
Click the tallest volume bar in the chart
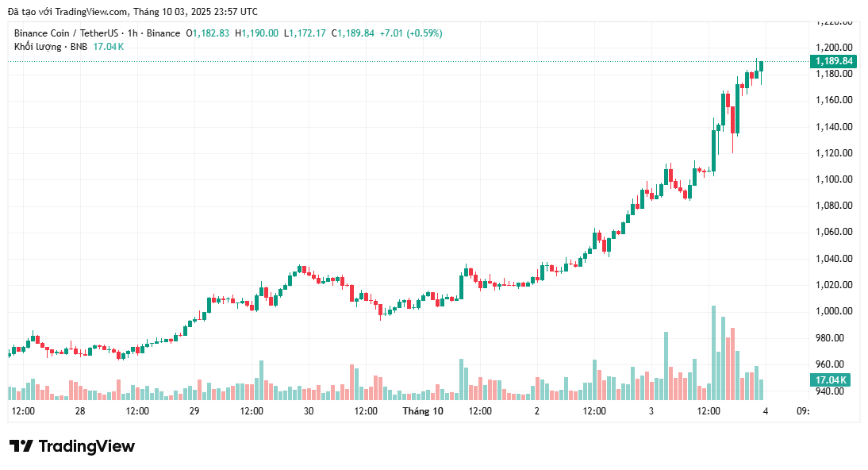tap(713, 353)
